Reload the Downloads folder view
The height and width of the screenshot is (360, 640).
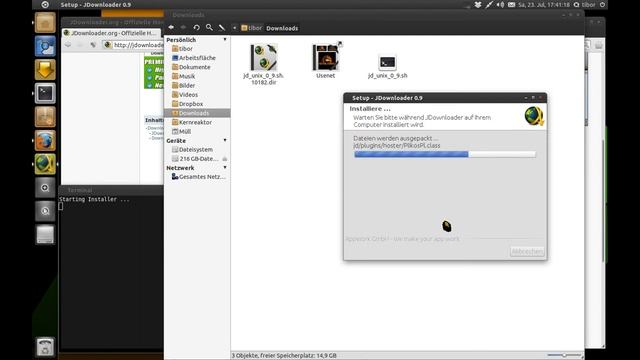[x=196, y=27]
